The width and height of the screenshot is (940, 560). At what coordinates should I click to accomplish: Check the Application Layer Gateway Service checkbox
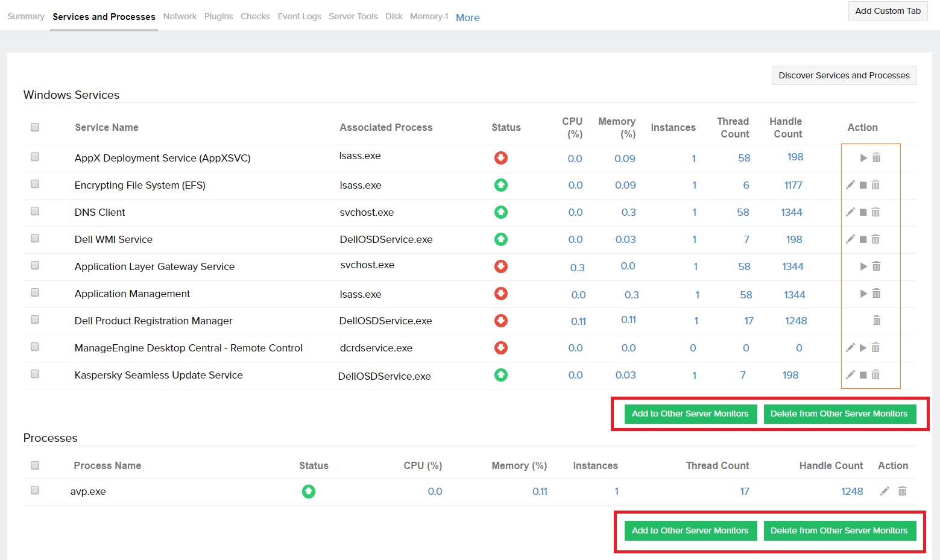click(x=35, y=265)
